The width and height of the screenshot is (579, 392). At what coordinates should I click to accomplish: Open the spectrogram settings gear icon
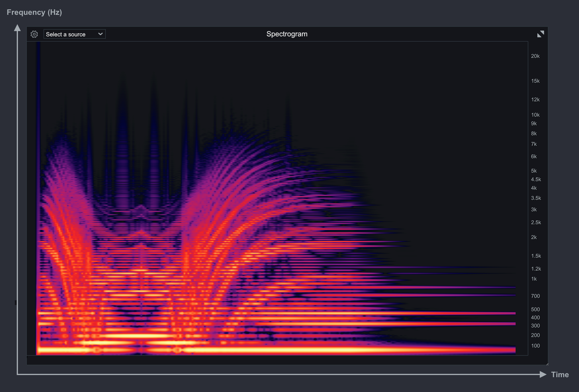pos(34,34)
